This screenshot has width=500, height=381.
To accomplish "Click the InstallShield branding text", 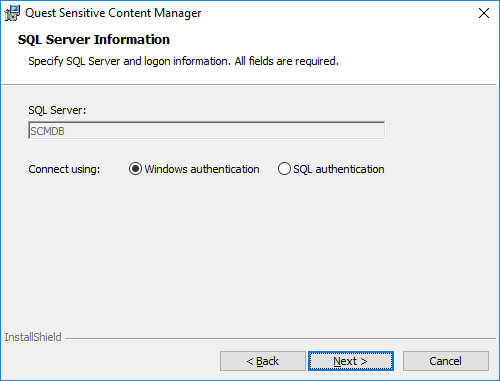I will pyautogui.click(x=33, y=337).
